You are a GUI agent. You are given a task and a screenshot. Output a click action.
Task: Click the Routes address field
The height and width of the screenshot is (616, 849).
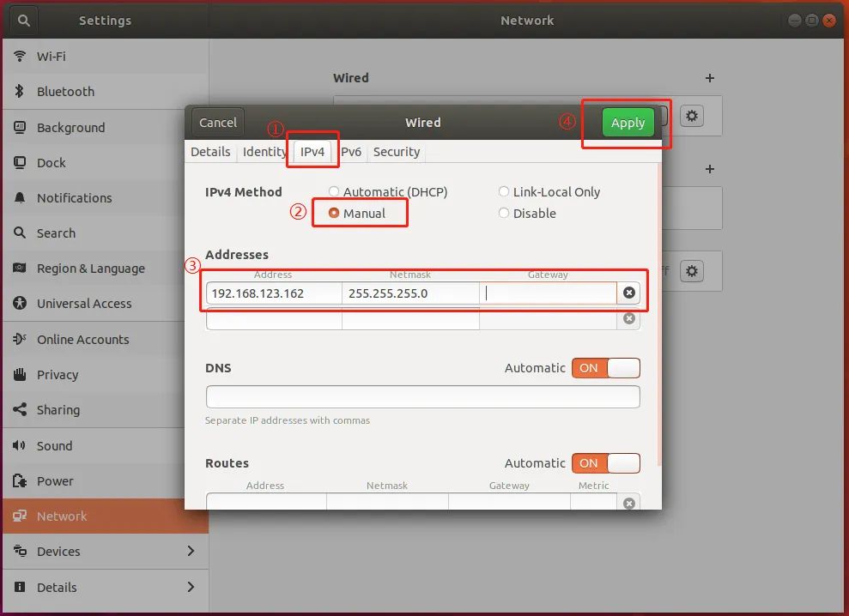coord(266,501)
